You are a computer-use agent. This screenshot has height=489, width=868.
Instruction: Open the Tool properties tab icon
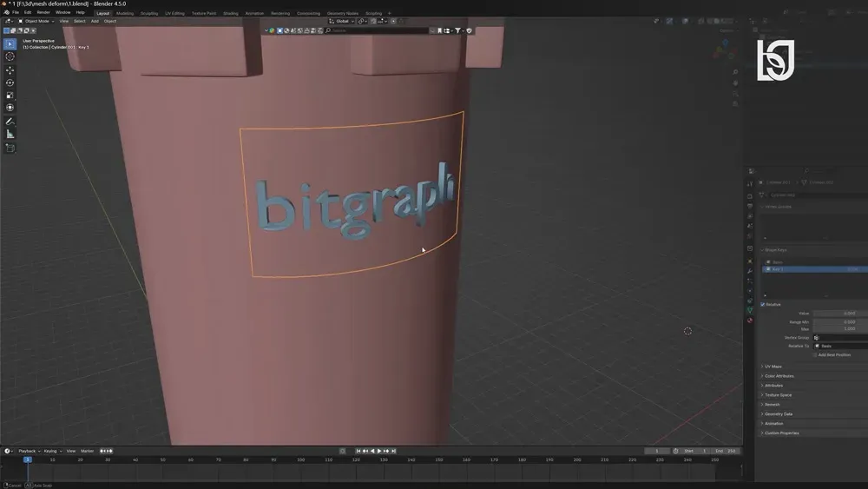point(750,184)
